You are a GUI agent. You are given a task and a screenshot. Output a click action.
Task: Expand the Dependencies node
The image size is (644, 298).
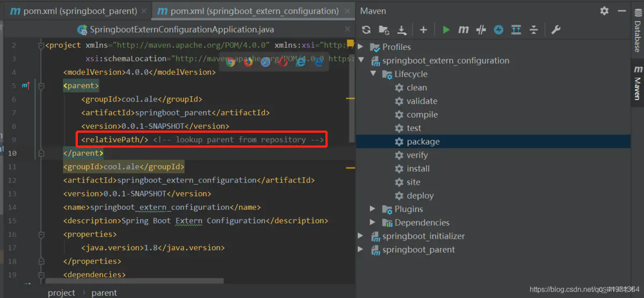point(373,222)
